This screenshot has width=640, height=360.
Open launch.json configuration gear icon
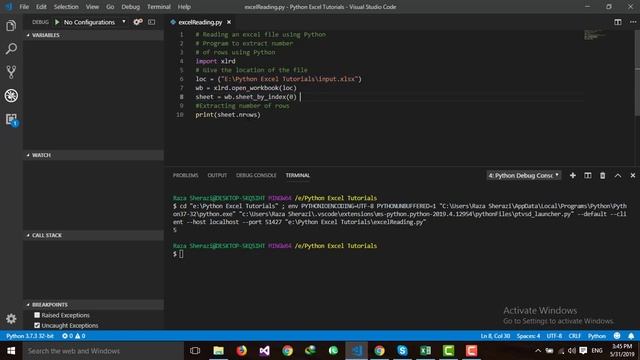coord(138,22)
